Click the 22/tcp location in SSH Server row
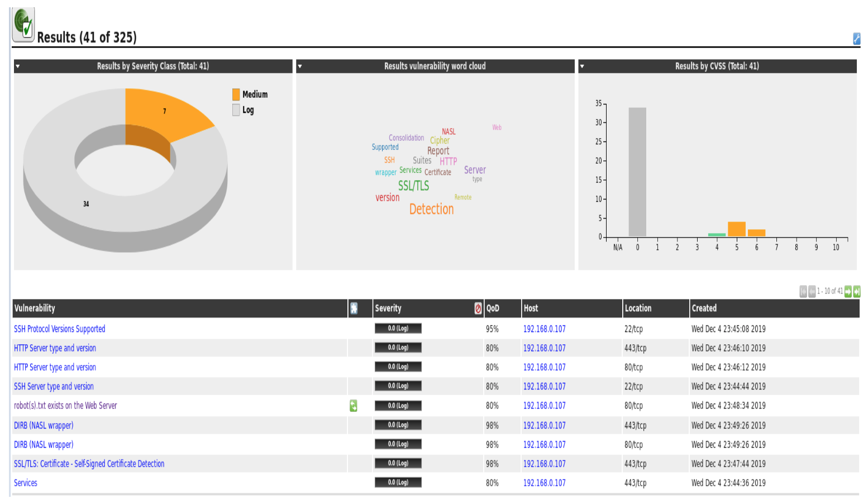Image resolution: width=868 pixels, height=503 pixels. [x=633, y=386]
